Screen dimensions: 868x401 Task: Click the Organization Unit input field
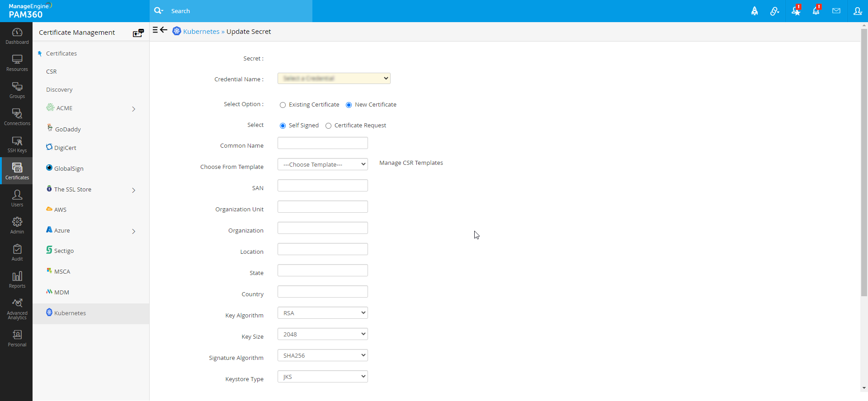click(323, 207)
